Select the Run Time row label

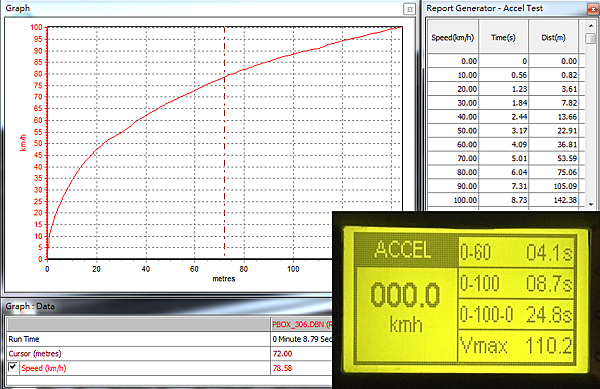pos(24,339)
